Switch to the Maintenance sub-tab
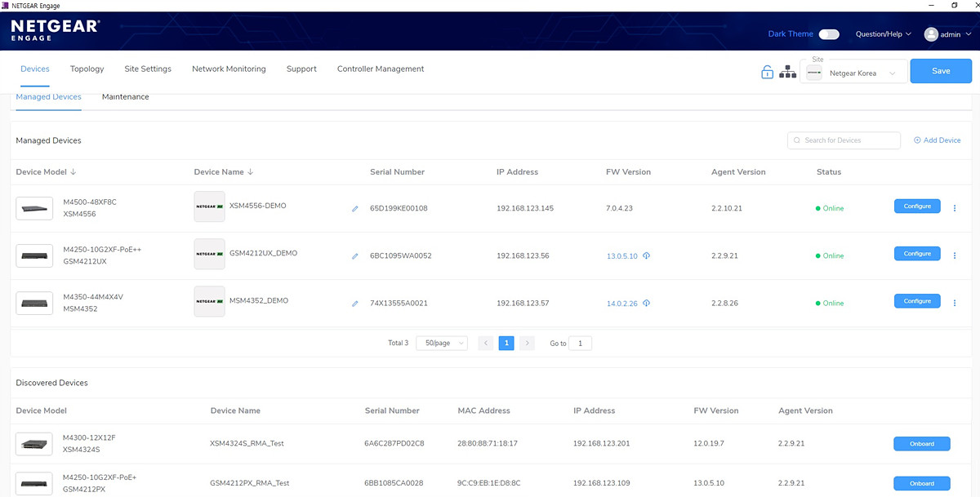The height and width of the screenshot is (497, 980). click(x=126, y=97)
